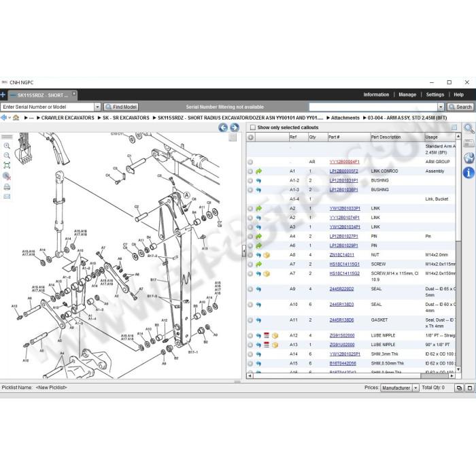Open the globe icon in the right sidebar

[469, 158]
